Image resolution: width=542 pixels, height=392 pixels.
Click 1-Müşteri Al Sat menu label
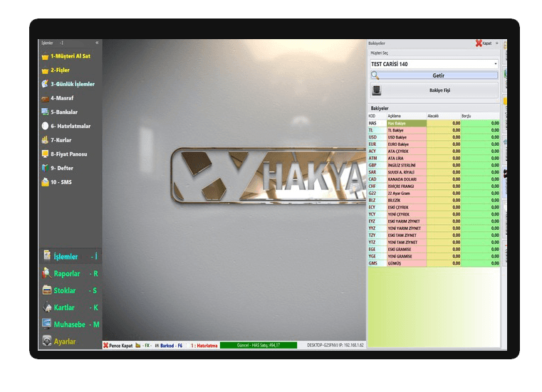(71, 56)
